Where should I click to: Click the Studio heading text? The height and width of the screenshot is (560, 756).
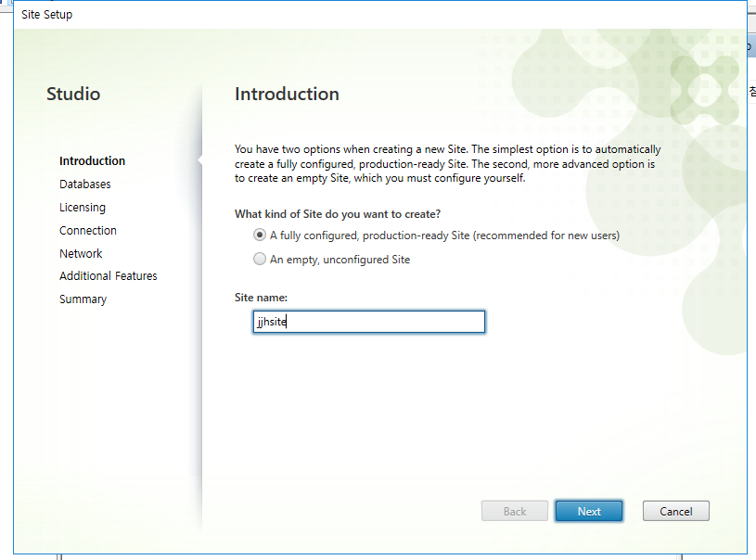click(73, 94)
